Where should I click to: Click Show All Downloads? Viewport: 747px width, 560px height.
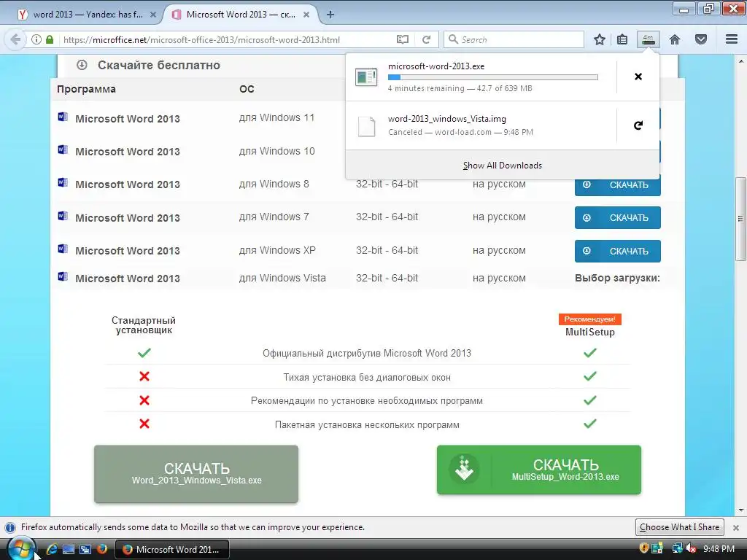point(503,166)
